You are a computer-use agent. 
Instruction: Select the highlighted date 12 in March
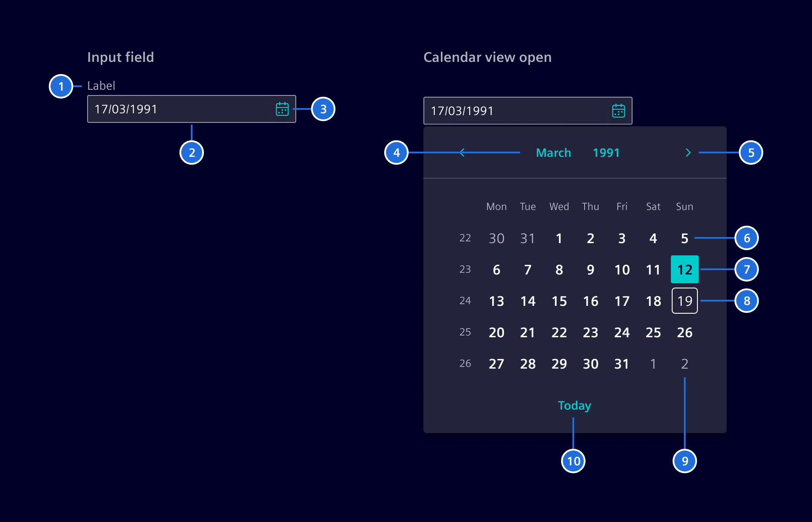point(684,269)
